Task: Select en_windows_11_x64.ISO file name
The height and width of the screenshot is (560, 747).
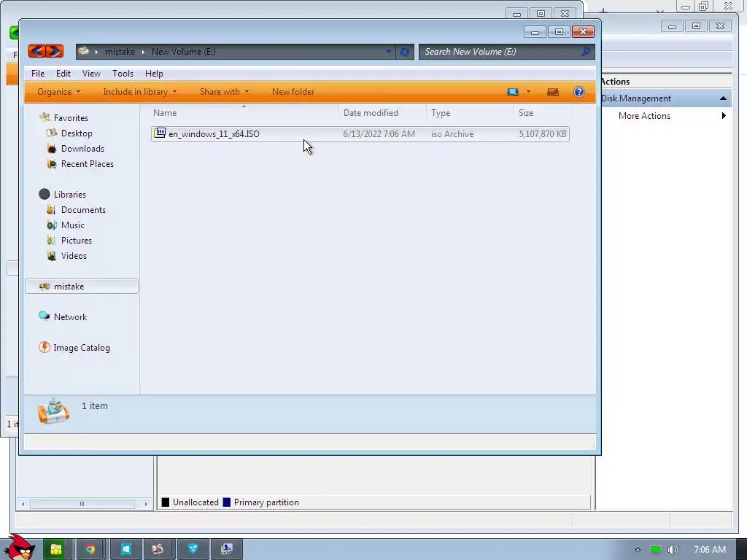Action: point(214,134)
